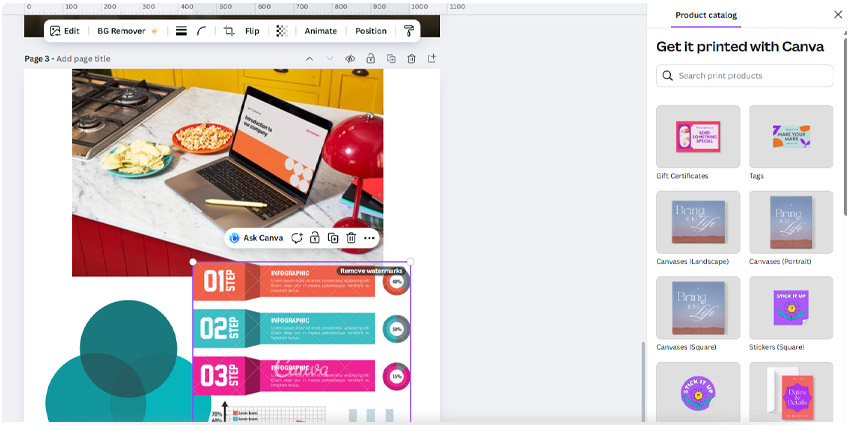Click the 'Page 3' label
Viewport: 850px width, 431px height.
[x=38, y=59]
